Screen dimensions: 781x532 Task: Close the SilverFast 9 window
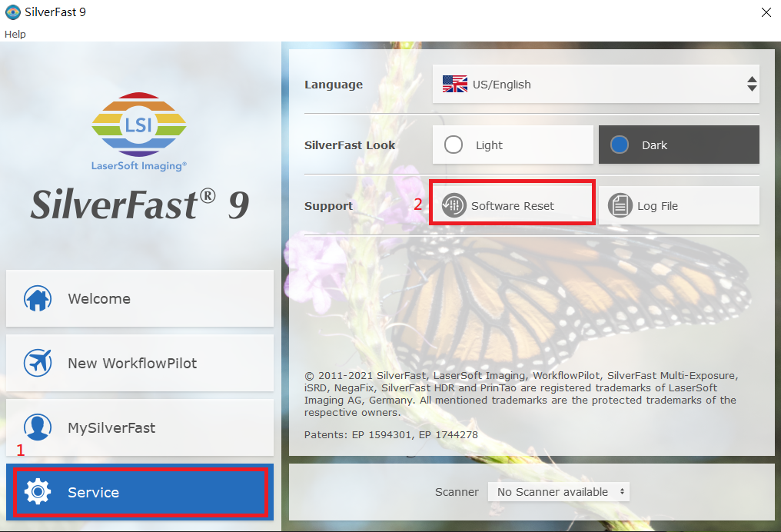tap(766, 12)
